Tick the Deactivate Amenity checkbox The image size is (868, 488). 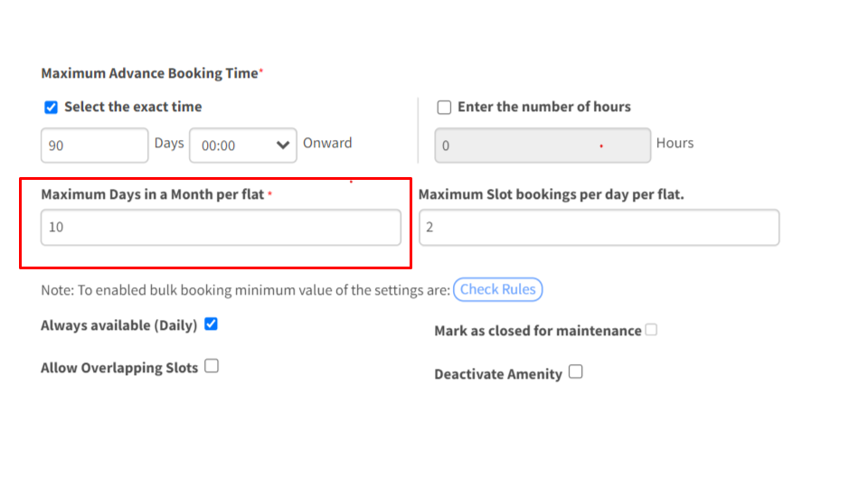tap(575, 372)
